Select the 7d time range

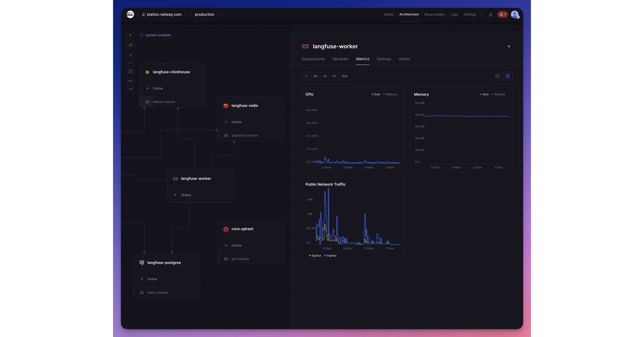click(334, 76)
